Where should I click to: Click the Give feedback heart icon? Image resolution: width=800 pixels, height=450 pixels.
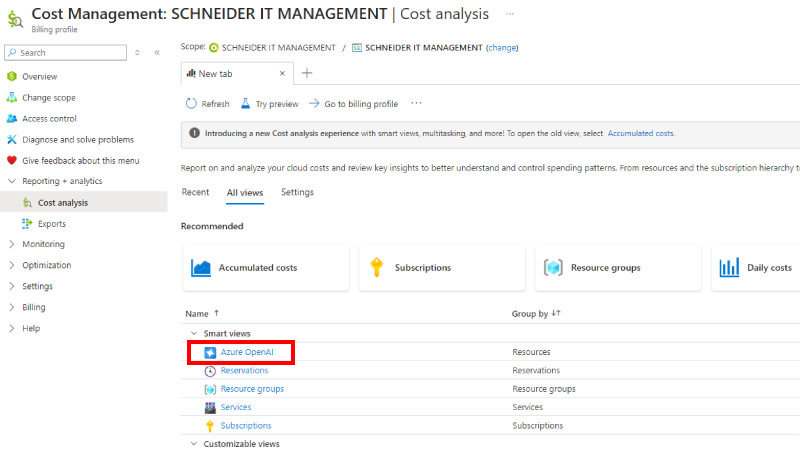(12, 160)
